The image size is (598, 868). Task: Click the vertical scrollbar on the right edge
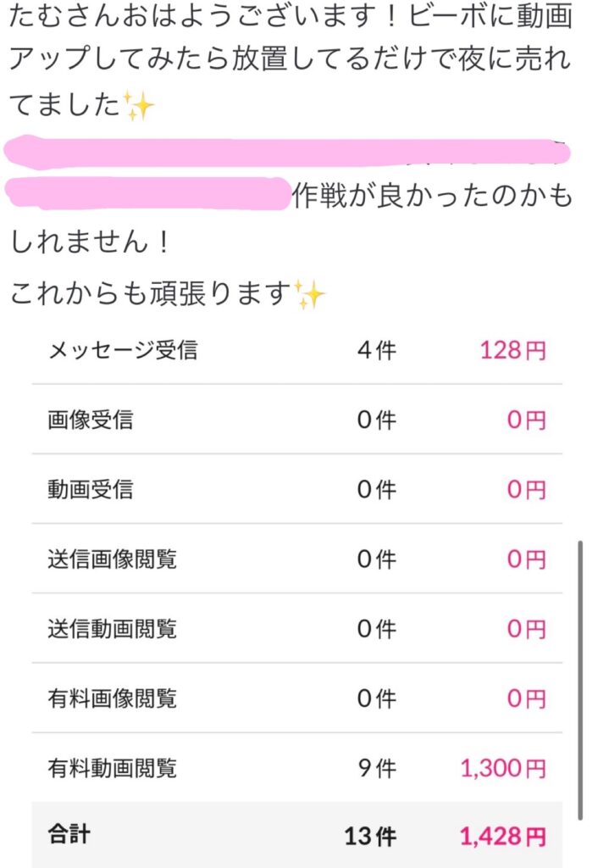click(579, 681)
